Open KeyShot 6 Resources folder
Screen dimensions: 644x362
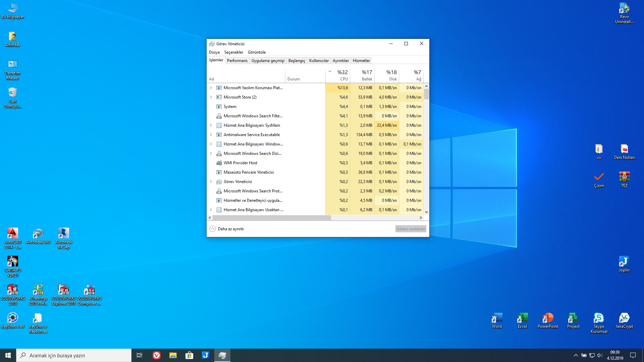tap(38, 323)
